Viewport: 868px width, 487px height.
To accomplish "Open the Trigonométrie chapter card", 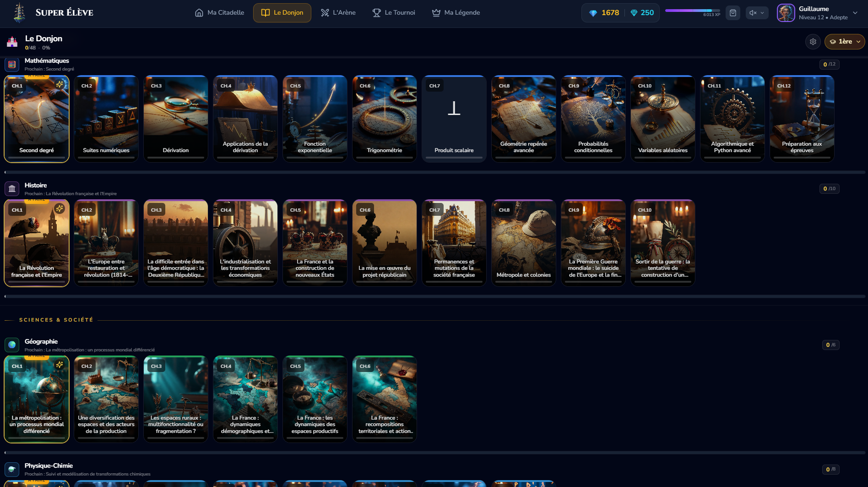I will click(385, 119).
